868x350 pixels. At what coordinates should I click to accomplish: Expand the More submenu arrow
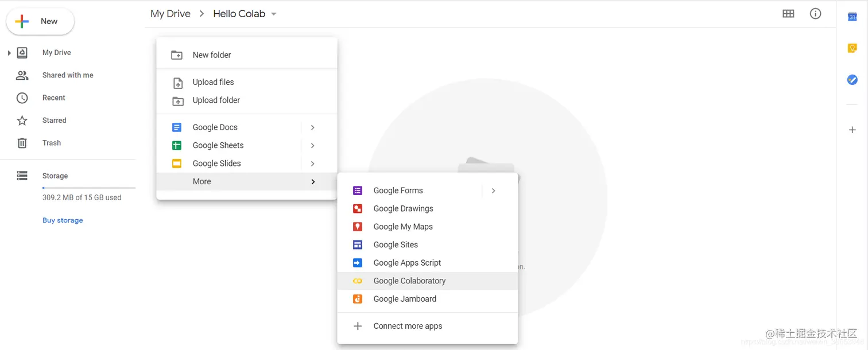click(x=313, y=182)
